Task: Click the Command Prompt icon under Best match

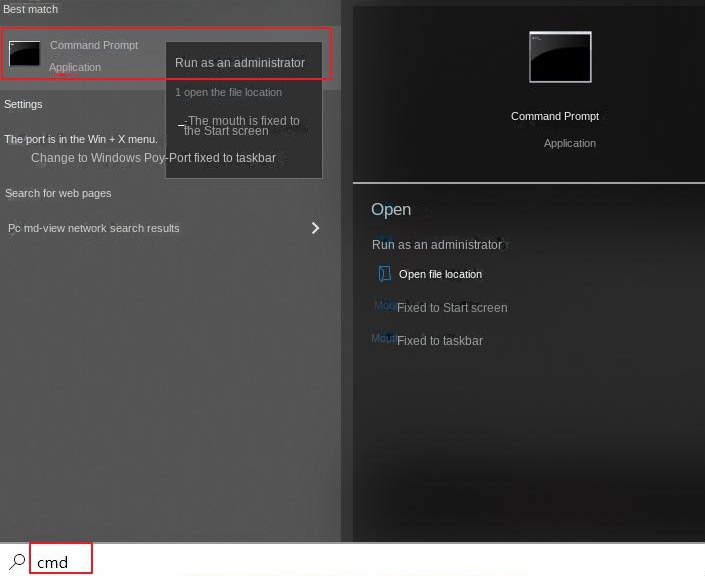Action: click(25, 54)
